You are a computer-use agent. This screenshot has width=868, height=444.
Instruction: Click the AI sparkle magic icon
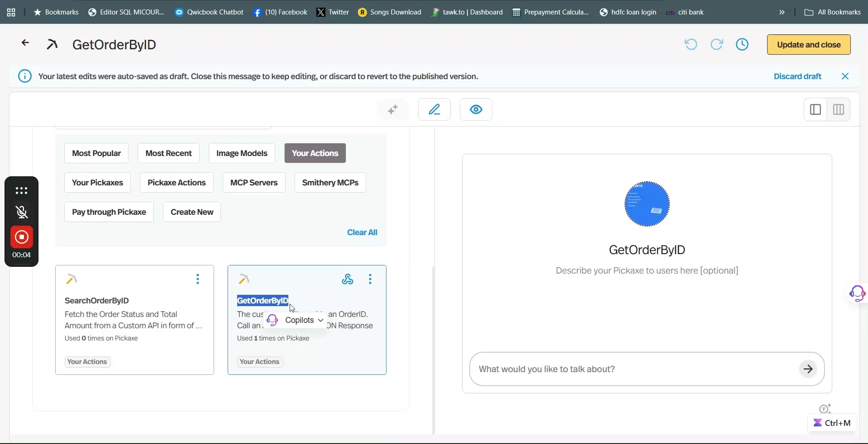coord(393,109)
